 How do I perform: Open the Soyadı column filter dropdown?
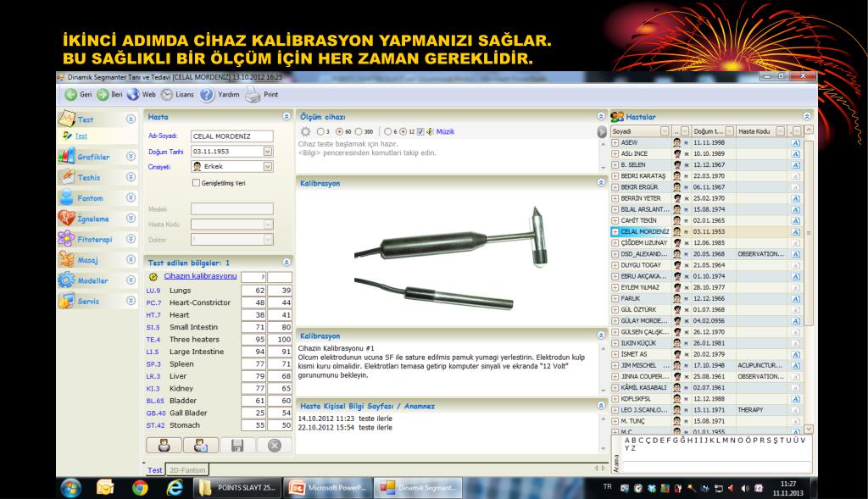pyautogui.click(x=665, y=131)
